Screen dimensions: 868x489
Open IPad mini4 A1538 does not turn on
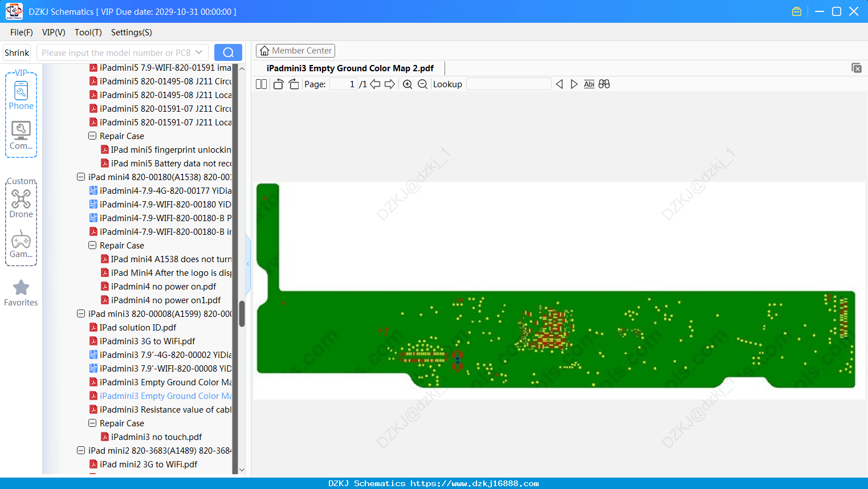point(166,259)
